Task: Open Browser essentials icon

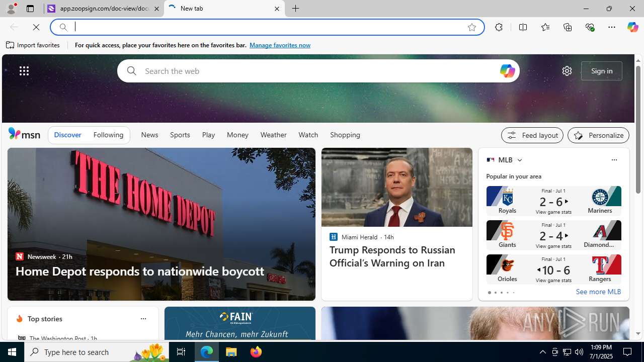Action: pos(590,27)
